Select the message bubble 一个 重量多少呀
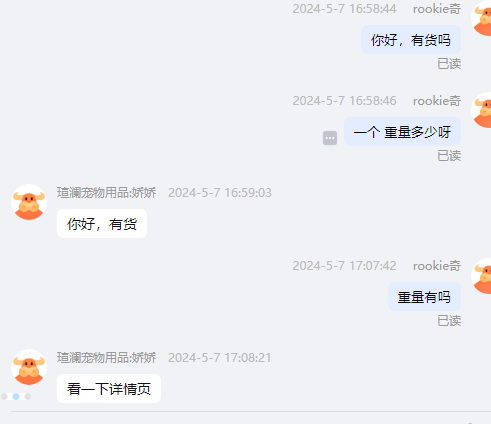This screenshot has height=424, width=491. 402,132
